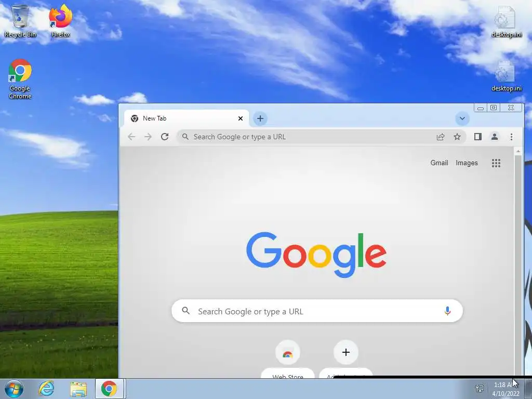Open the Images link
The image size is (532, 399).
click(467, 163)
